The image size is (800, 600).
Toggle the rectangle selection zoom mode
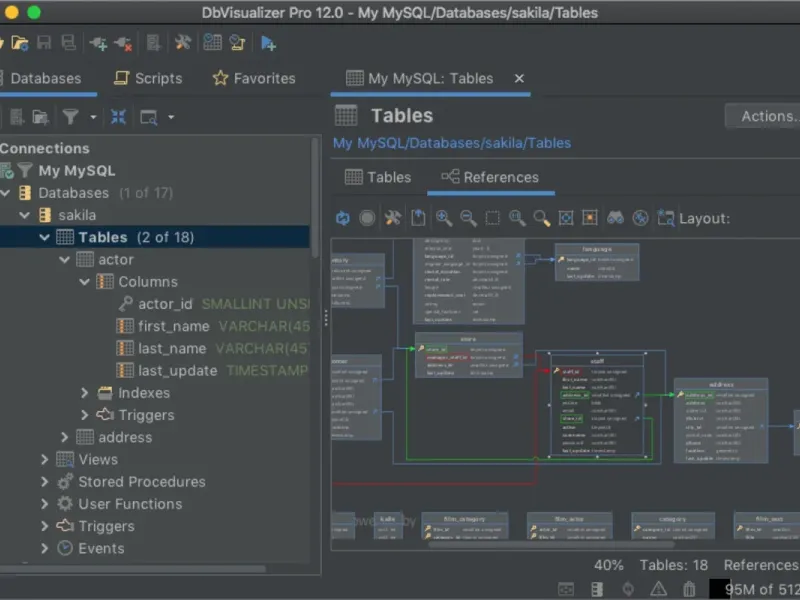(492, 218)
